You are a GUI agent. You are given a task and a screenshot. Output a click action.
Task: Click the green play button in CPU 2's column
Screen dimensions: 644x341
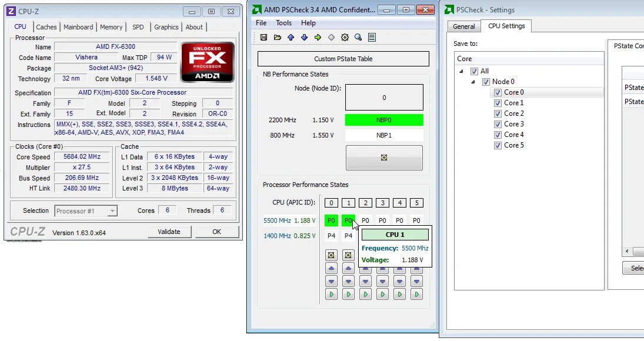[x=366, y=294]
